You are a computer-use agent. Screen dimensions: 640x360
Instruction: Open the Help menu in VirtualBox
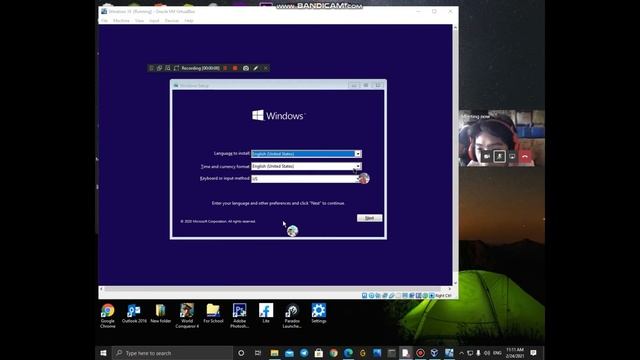(x=189, y=20)
